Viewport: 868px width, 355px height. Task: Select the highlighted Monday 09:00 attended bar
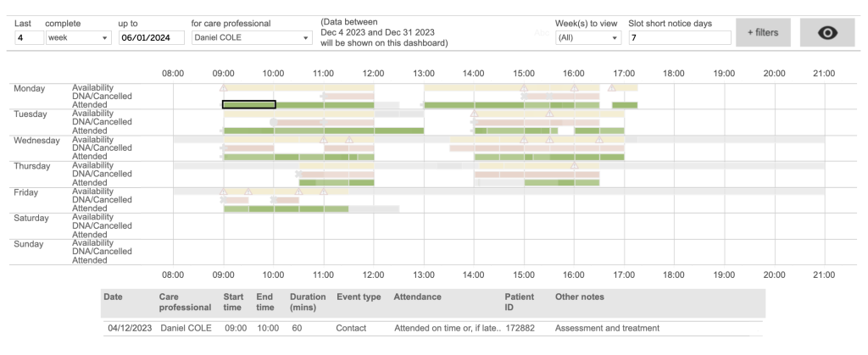tap(248, 105)
